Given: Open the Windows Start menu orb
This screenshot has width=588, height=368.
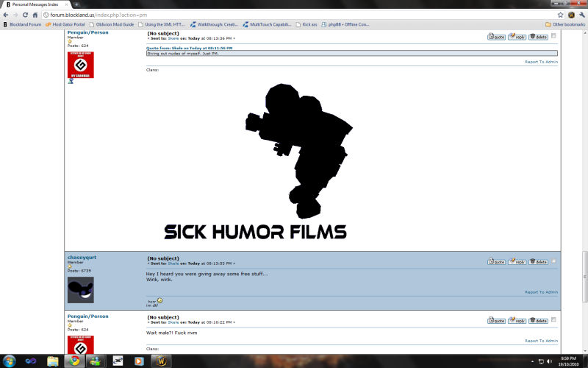Looking at the screenshot, I should (9, 361).
